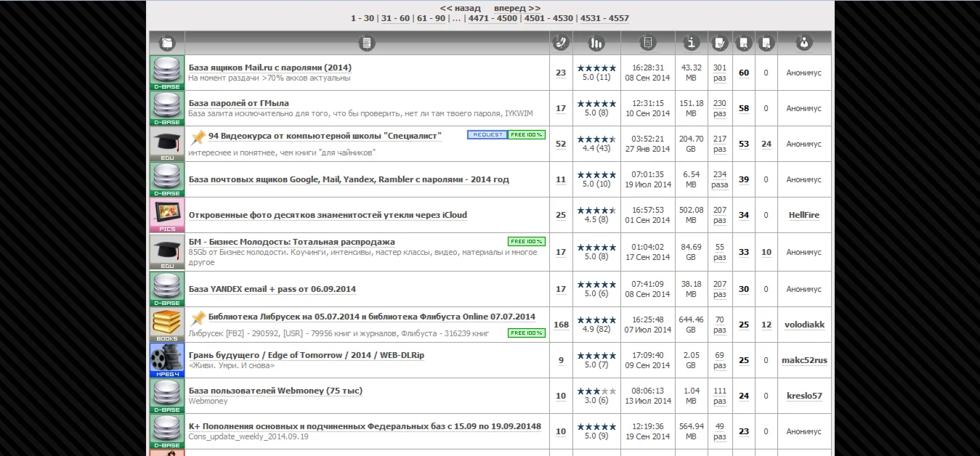Open EDU category icon for Бизнес Молодость row
This screenshot has height=456, width=980.
pos(167,252)
